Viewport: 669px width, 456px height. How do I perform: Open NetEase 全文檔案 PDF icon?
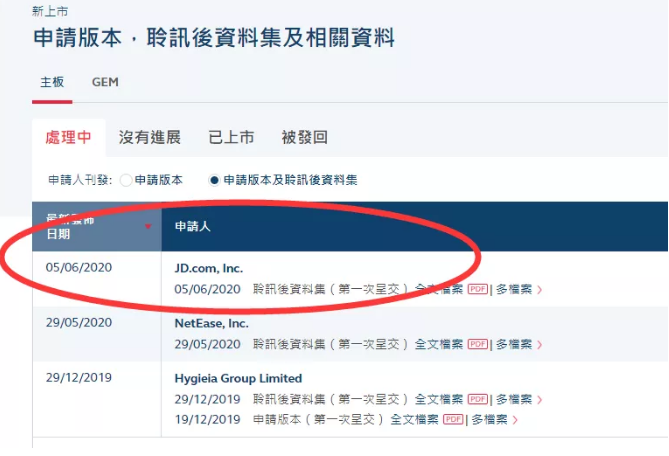pyautogui.click(x=478, y=344)
